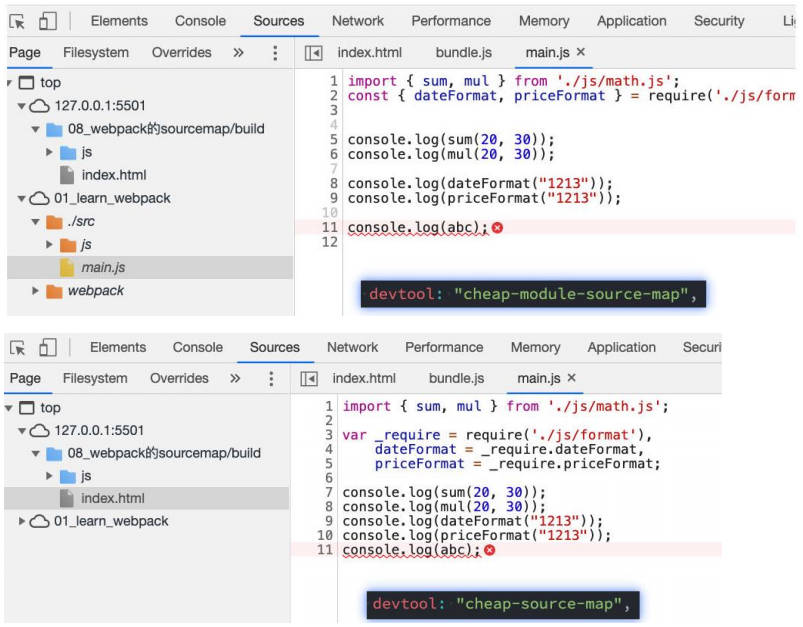Open Elements tab in bottom DevTools
803x627 pixels.
click(118, 347)
